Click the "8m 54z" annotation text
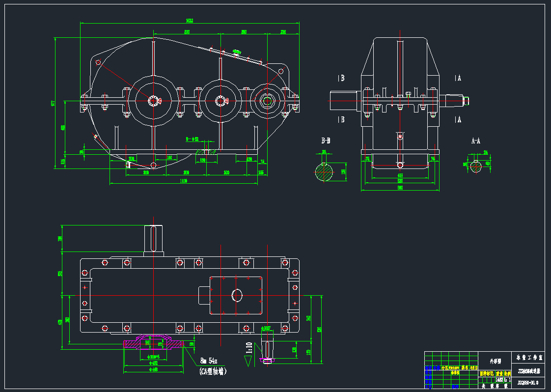The width and height of the screenshot is (551, 392). point(211,361)
